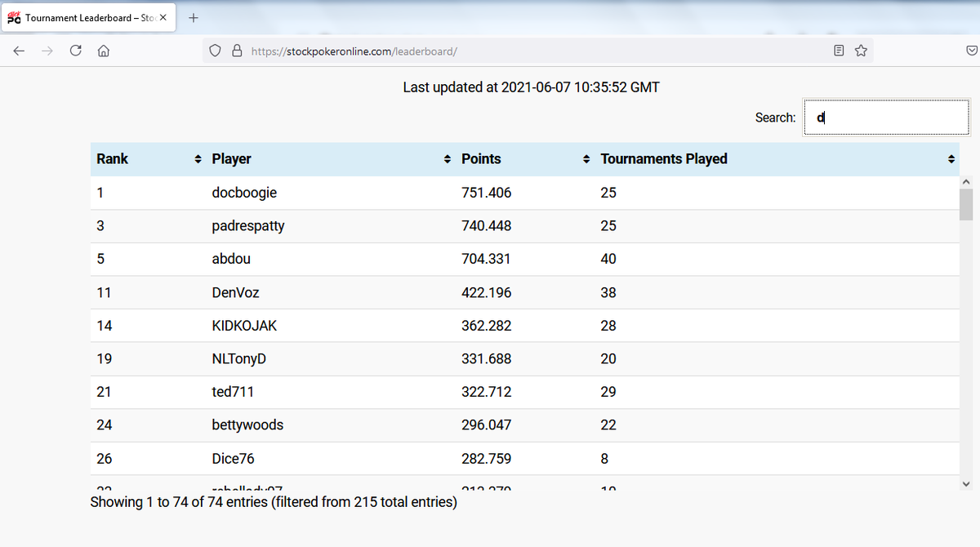980x547 pixels.
Task: Close the Tournament Leaderboard tab
Action: point(163,17)
